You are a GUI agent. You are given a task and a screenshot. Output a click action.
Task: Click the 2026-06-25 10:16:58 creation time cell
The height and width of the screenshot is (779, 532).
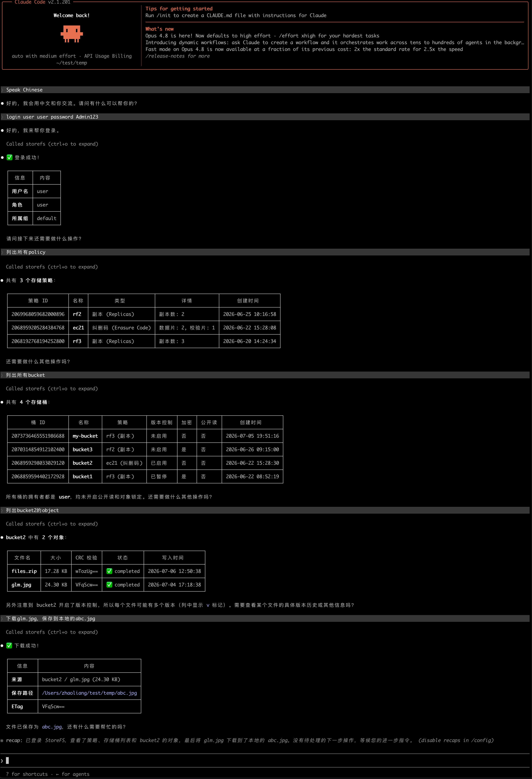point(249,314)
